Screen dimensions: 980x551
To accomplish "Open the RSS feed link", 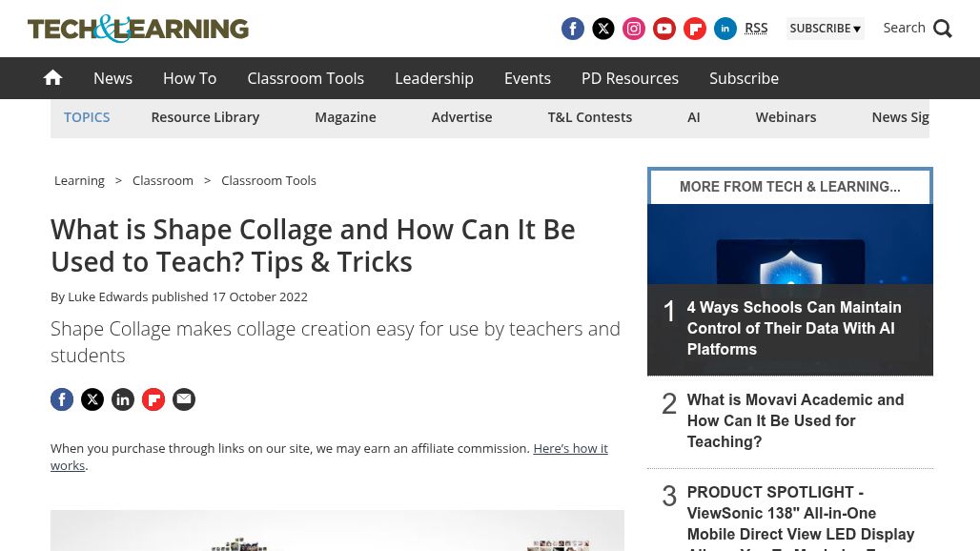I will pyautogui.click(x=756, y=28).
